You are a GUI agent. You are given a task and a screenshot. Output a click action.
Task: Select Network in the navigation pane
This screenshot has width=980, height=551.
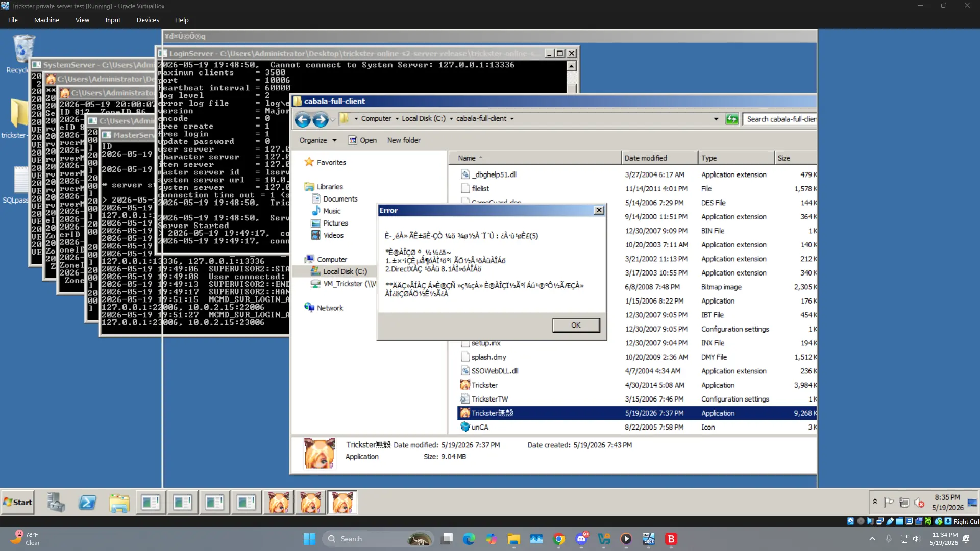[x=324, y=308]
